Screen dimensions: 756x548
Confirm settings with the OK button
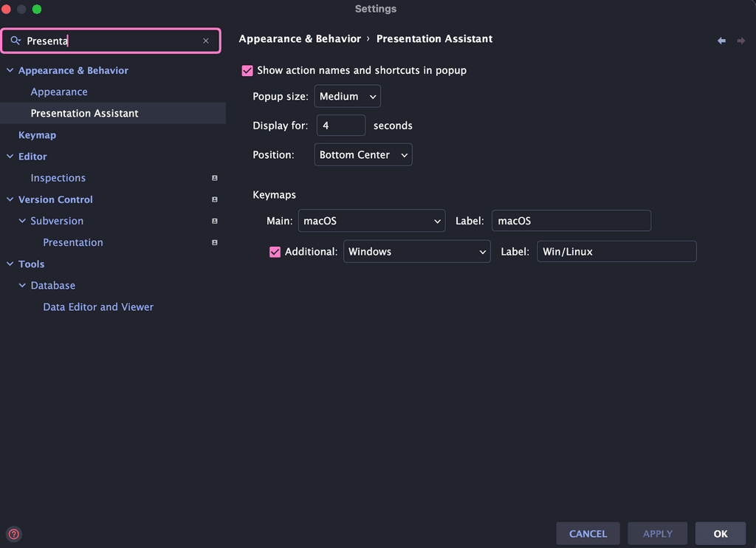721,533
